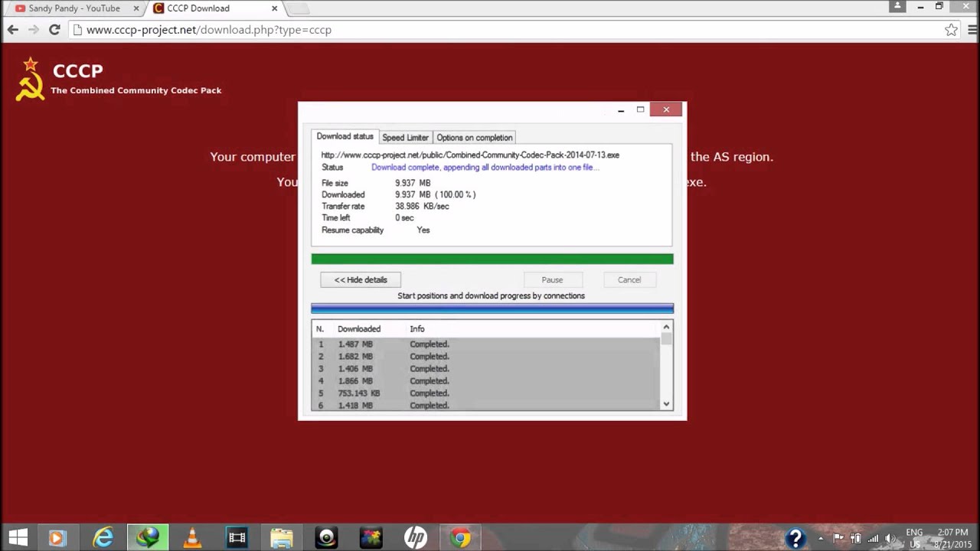Click the Info column header

tap(417, 329)
